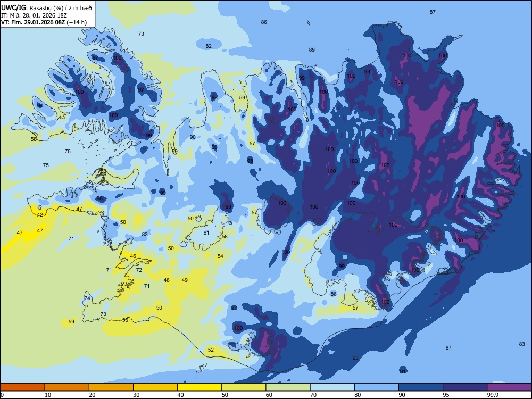The width and height of the screenshot is (532, 399).
Task: Click the legend tick label '30'
Action: [x=136, y=395]
